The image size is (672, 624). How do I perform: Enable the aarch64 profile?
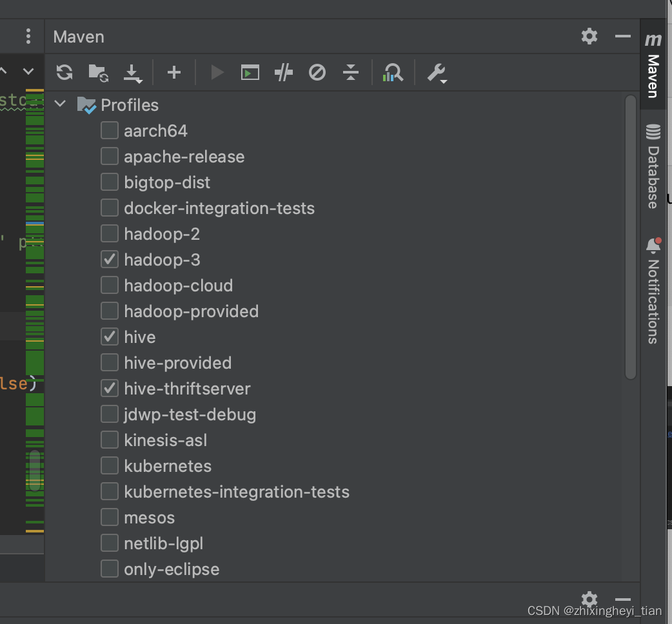click(x=110, y=131)
